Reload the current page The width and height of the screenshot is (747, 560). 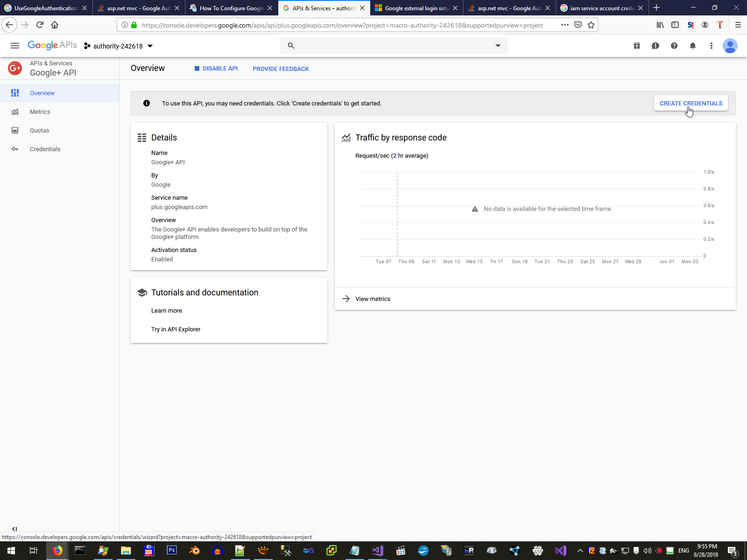40,25
